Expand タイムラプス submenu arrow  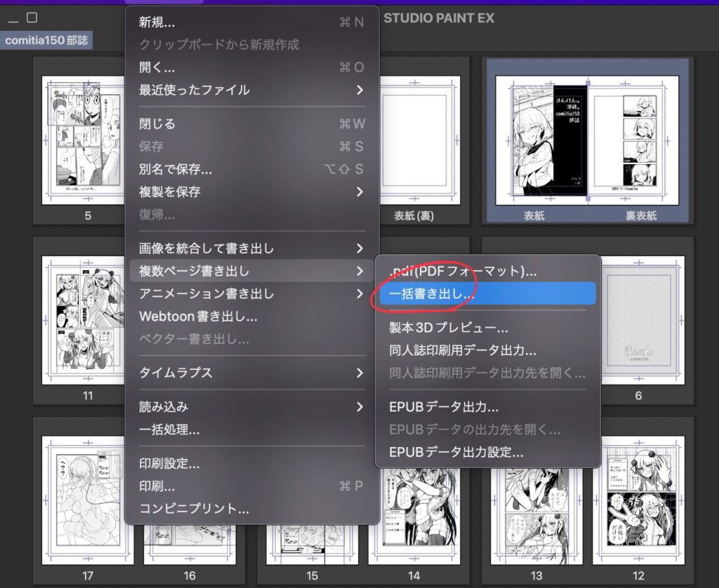coord(360,373)
